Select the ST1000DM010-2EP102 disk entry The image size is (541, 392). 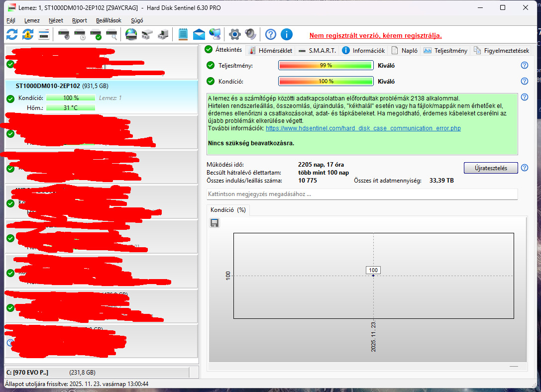coord(102,97)
